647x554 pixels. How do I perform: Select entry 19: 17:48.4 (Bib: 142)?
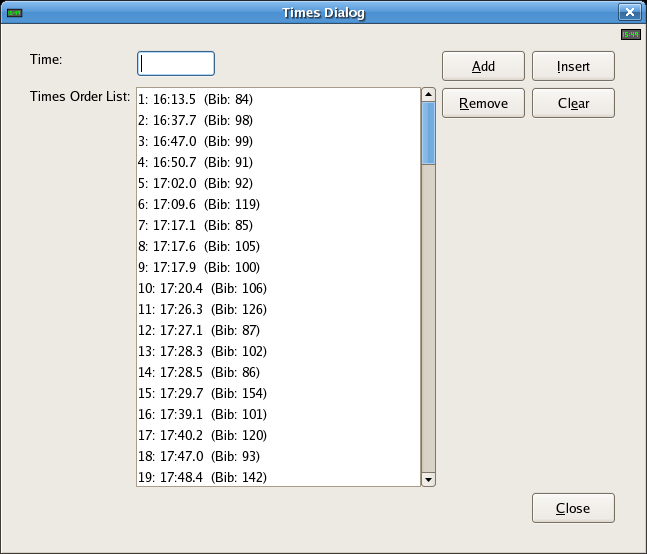202,477
